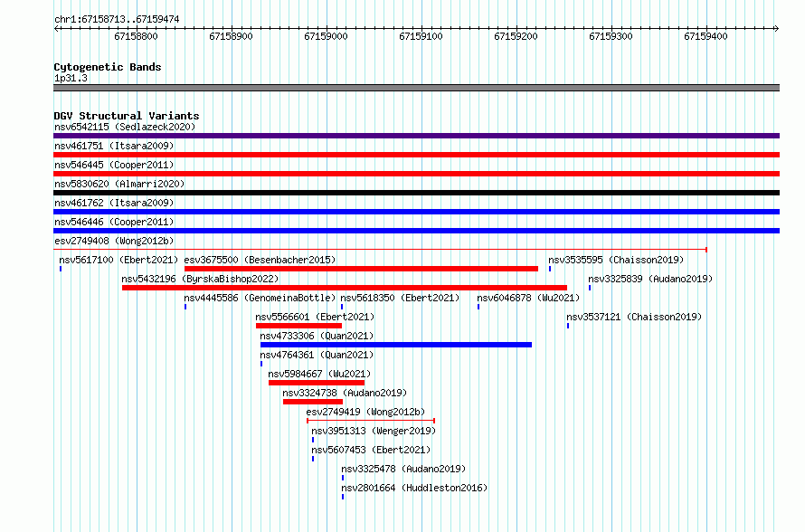Open the nsv5432196 (ByrskaBishop2022) label

pos(200,279)
